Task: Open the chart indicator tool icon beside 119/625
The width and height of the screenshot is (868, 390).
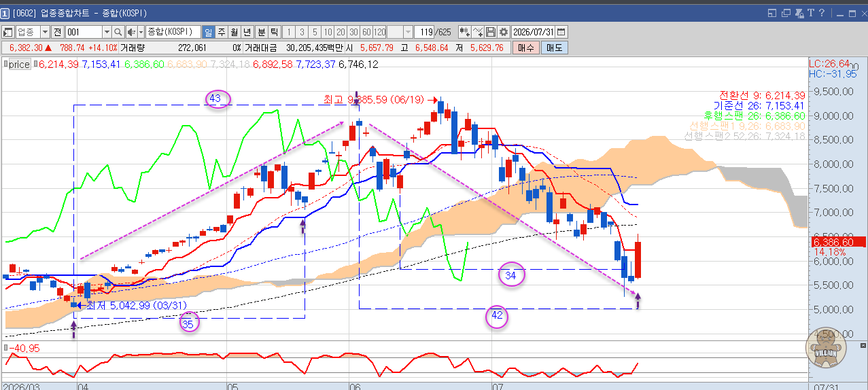Action: [465, 32]
